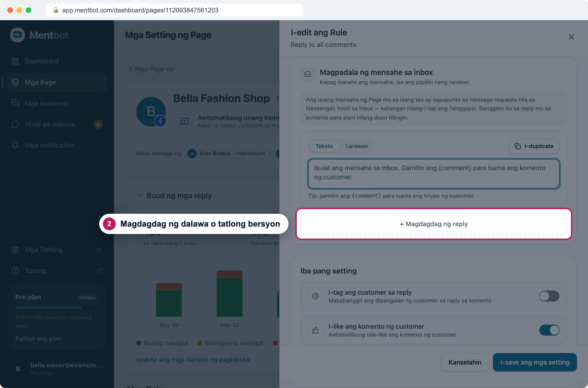Open Mga komento chat icon in sidebar
This screenshot has width=588, height=388.
point(15,103)
